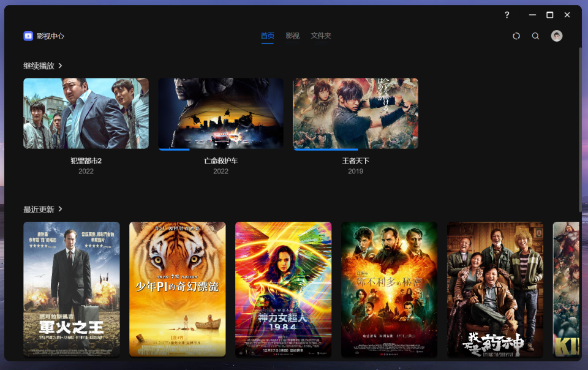
Task: Open the 最近更新 section heading
Action: (x=39, y=209)
